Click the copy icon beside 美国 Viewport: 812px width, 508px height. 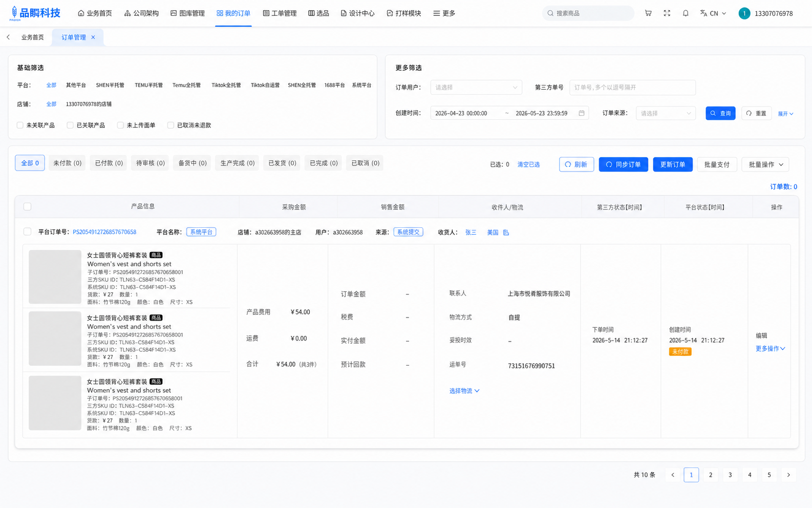click(506, 232)
